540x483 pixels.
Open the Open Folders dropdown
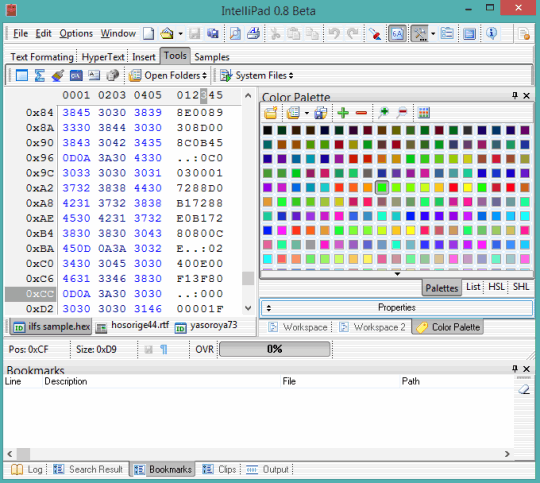(168, 75)
